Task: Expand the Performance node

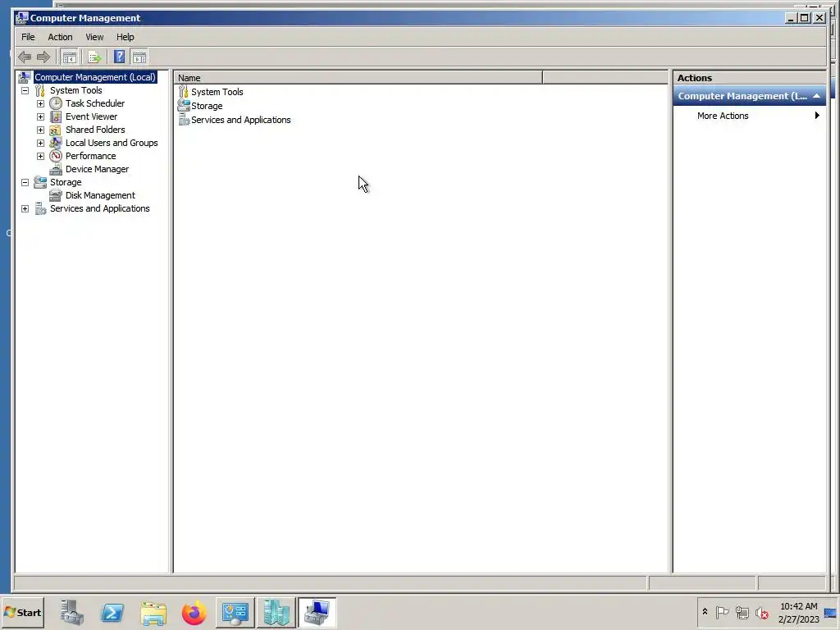Action: pos(40,156)
